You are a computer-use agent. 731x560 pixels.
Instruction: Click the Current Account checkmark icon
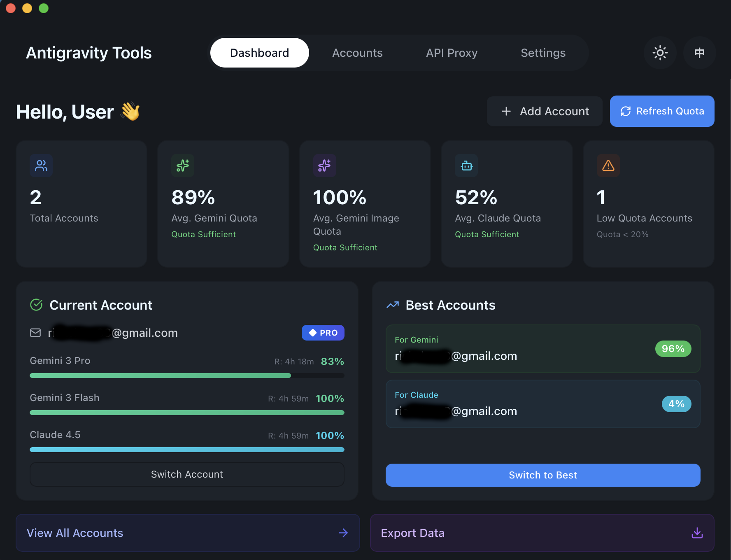pos(36,305)
